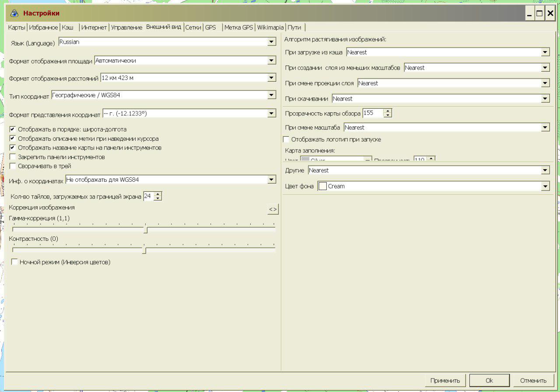Toggle Отображать в порядке: широта-долгота checkbox
The image size is (560, 392).
[13, 129]
